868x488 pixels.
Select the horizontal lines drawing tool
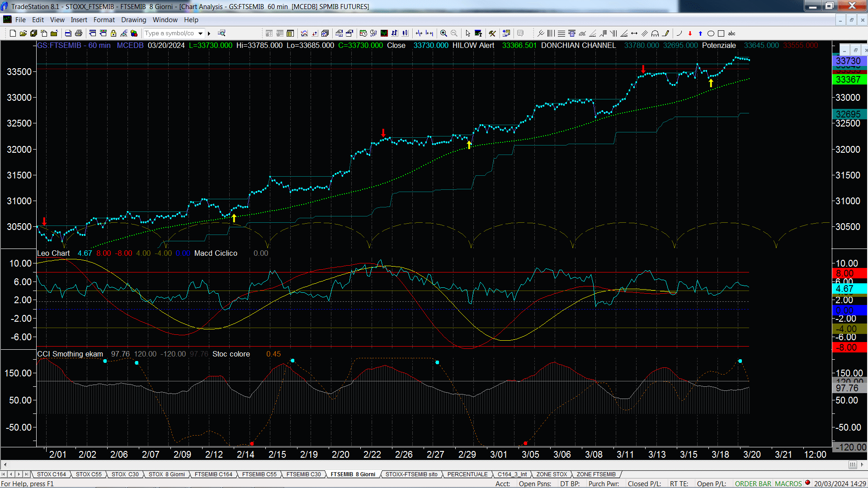coord(561,33)
